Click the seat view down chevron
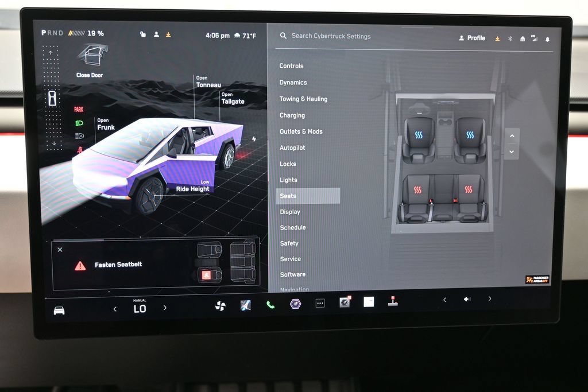 coord(512,152)
